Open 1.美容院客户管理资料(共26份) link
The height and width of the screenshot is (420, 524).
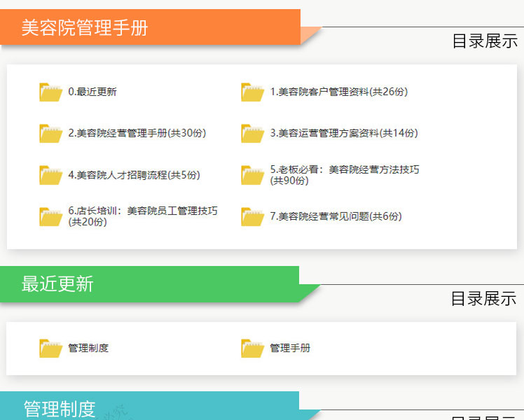[338, 92]
